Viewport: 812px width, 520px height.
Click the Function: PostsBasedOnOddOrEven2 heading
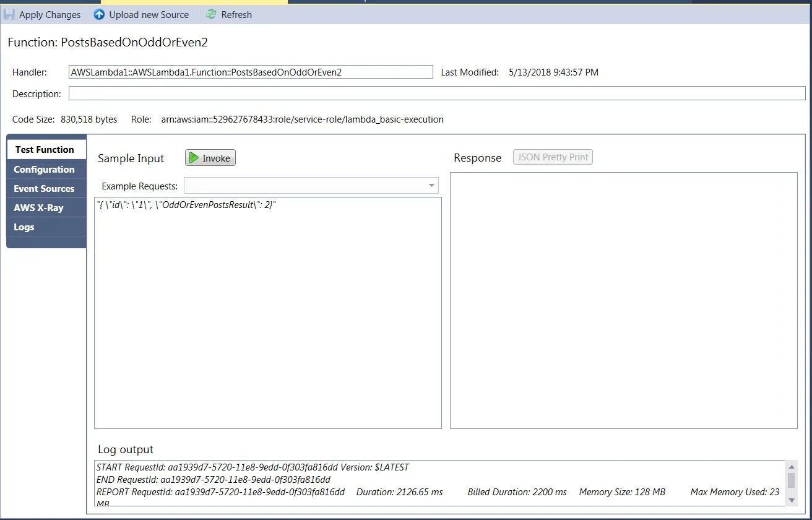coord(108,43)
